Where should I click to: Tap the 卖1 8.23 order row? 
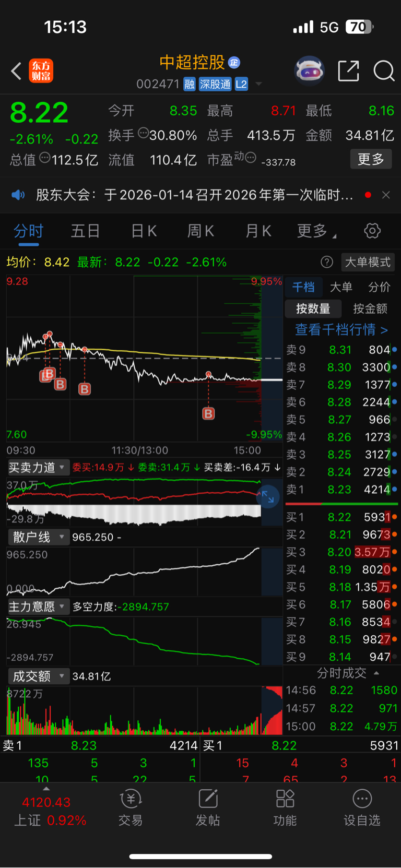pos(341,490)
